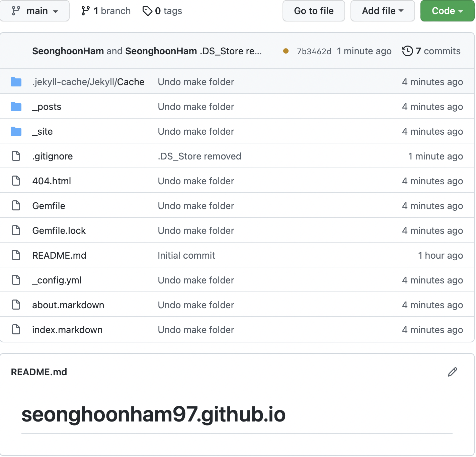The width and height of the screenshot is (476, 457).
Task: Click the 0 tags link
Action: point(162,11)
